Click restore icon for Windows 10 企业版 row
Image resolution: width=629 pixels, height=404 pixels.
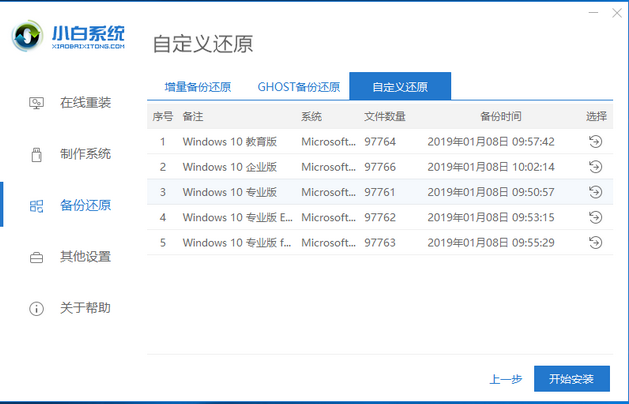[x=595, y=166]
